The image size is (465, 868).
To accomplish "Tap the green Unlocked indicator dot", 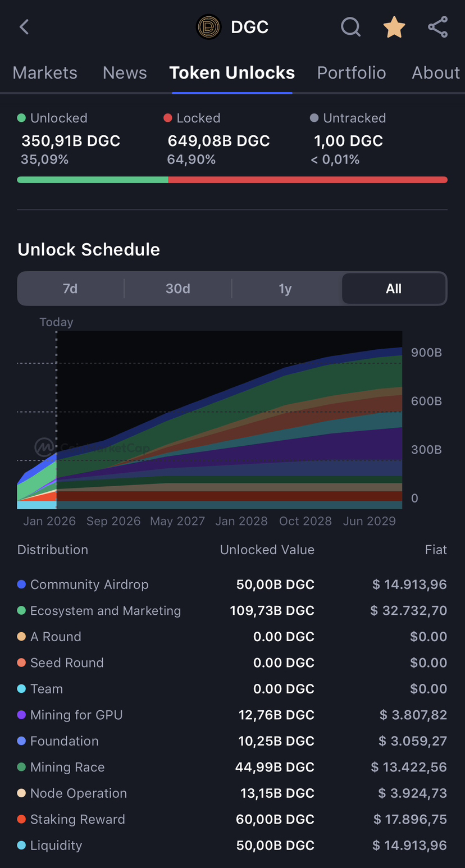I will [21, 118].
